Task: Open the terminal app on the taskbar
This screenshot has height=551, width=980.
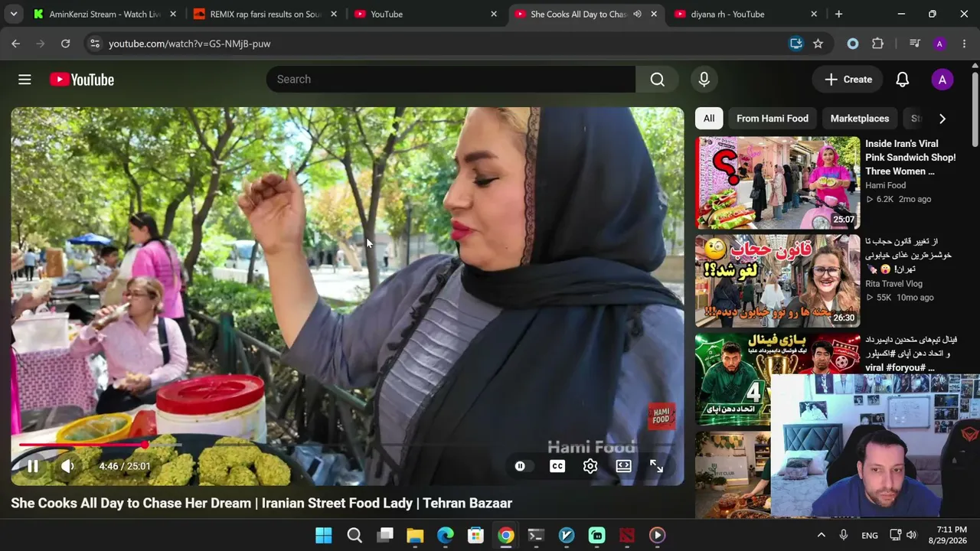Action: (536, 535)
